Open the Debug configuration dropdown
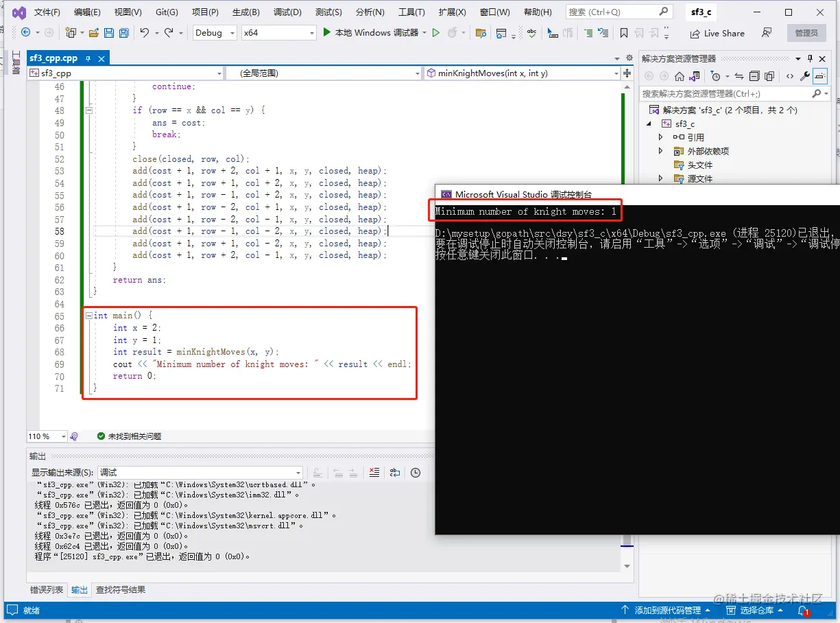The height and width of the screenshot is (623, 840). [215, 32]
